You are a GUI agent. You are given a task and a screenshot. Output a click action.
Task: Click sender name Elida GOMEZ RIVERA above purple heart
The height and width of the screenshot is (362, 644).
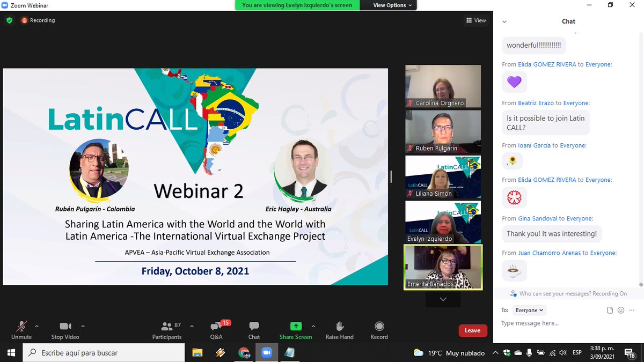(546, 64)
